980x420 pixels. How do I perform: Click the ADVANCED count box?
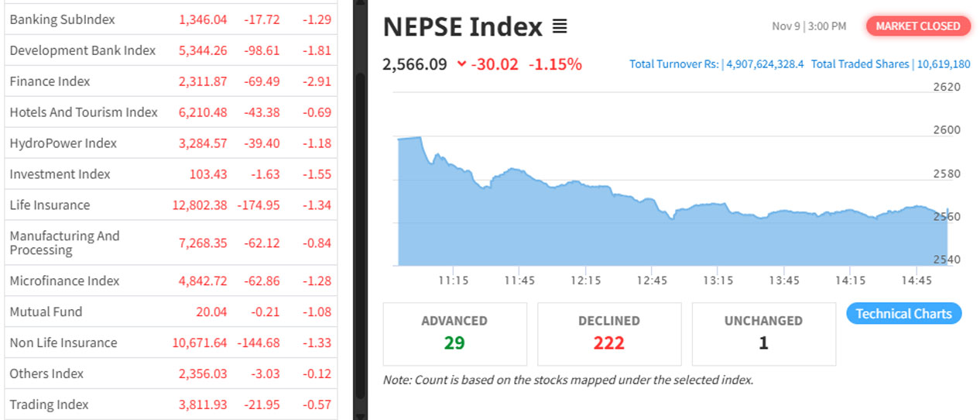pos(454,333)
